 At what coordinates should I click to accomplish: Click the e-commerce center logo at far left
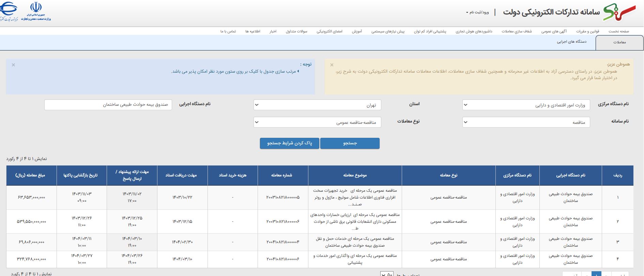tap(9, 11)
